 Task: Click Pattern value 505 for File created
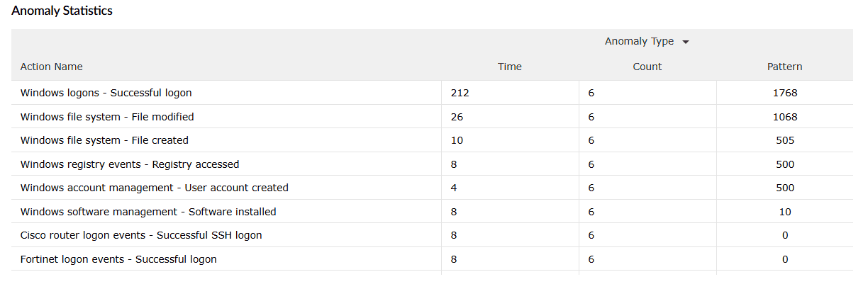tap(785, 140)
